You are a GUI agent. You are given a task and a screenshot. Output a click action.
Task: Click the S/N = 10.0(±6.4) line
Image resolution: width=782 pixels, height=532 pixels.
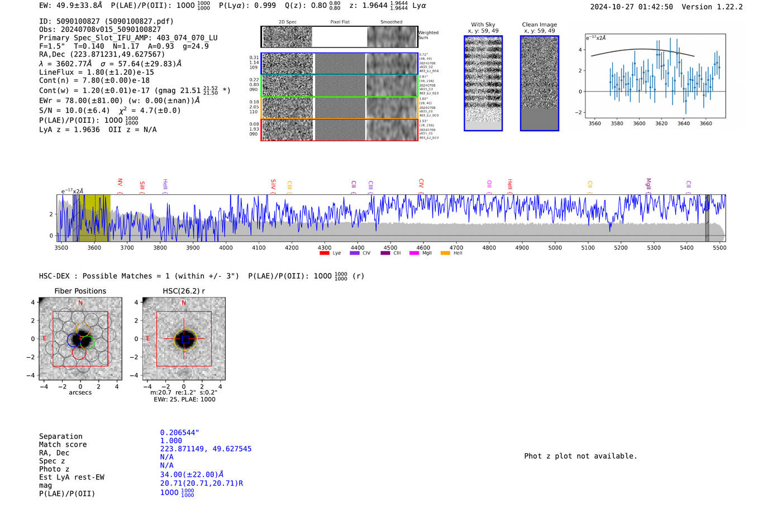[x=110, y=111]
